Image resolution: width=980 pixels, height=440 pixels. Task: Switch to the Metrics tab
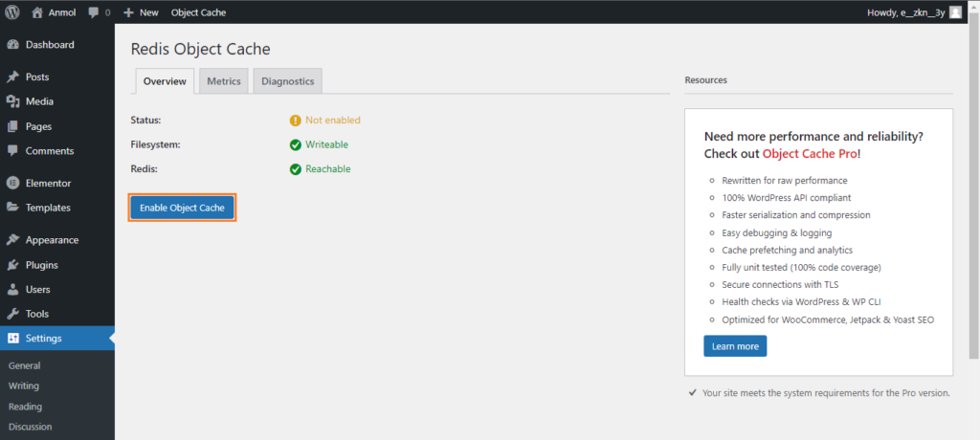tap(224, 81)
